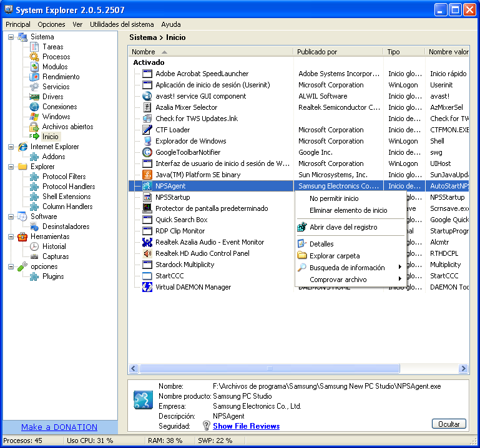The height and width of the screenshot is (448, 480).
Task: Click the Java Platform SE binary icon
Action: pos(147,175)
